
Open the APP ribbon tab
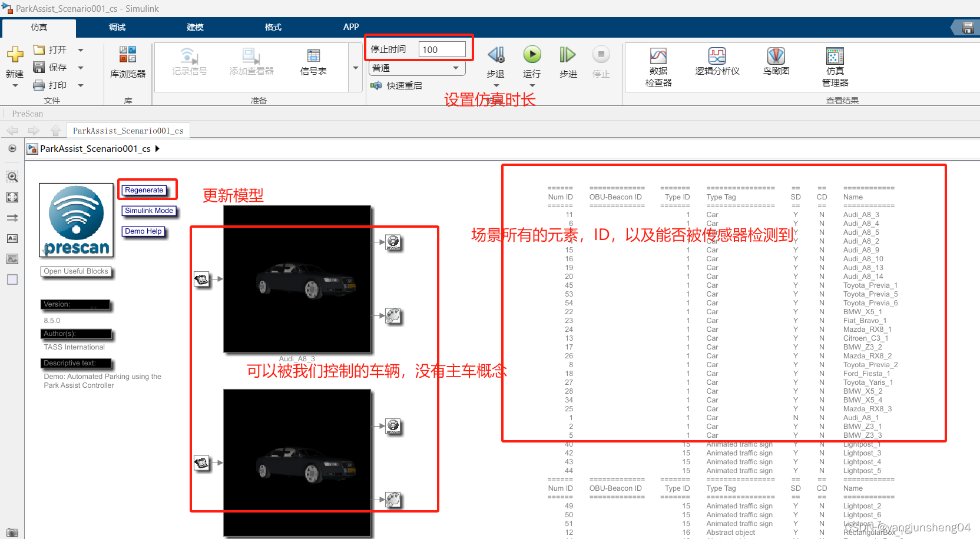351,27
